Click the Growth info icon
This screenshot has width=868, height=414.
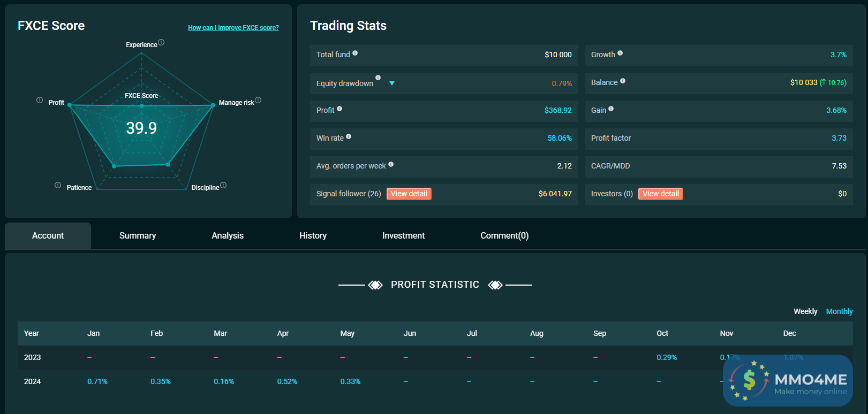coord(620,53)
